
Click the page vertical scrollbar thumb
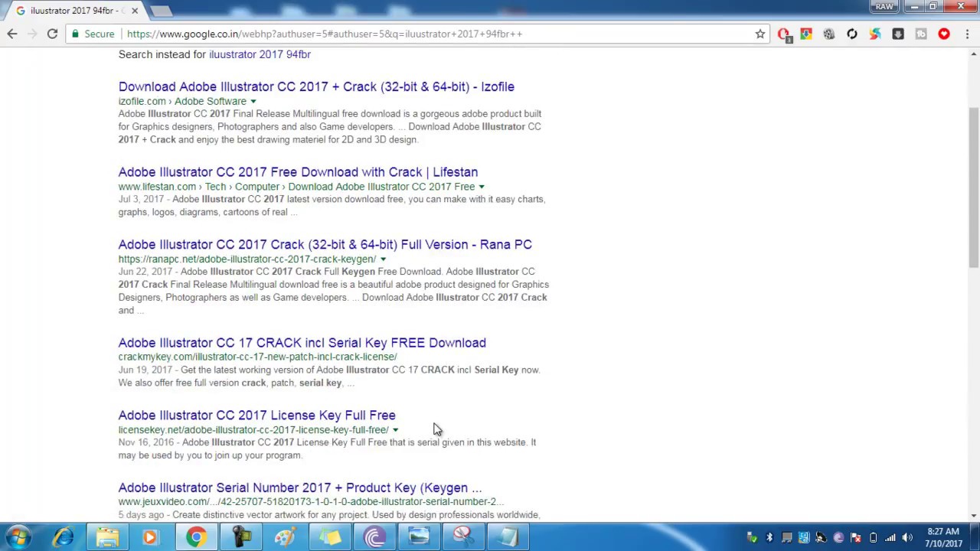974,187
